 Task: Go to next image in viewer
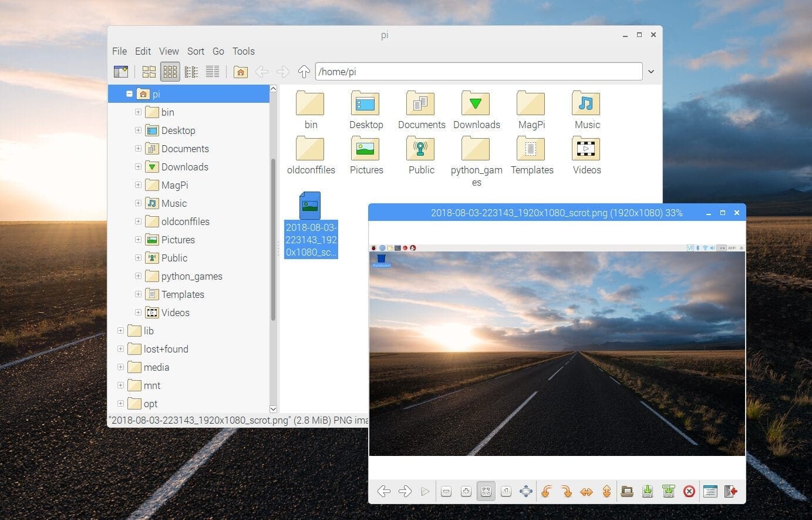(405, 491)
